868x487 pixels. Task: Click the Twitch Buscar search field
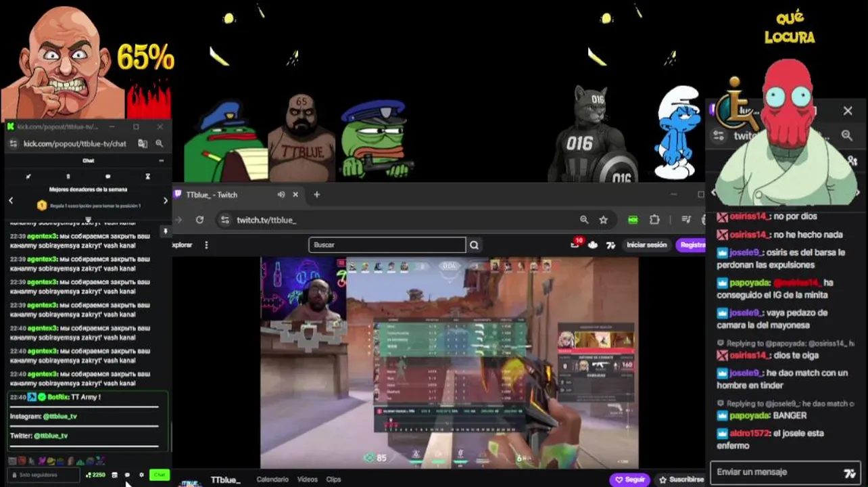point(387,245)
